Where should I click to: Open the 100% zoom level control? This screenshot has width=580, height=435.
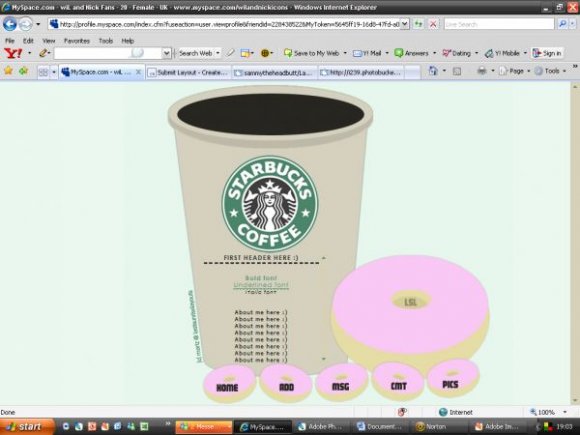tap(549, 412)
